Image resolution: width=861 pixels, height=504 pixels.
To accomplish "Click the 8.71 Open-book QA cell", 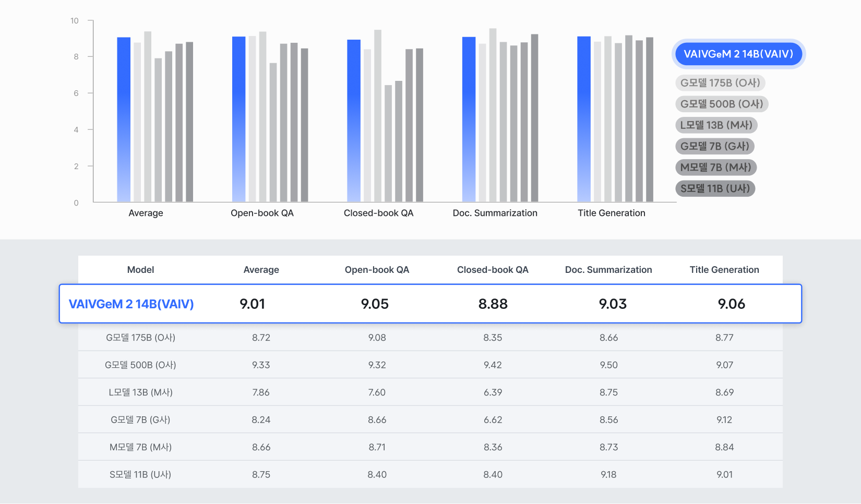I will pos(377,447).
